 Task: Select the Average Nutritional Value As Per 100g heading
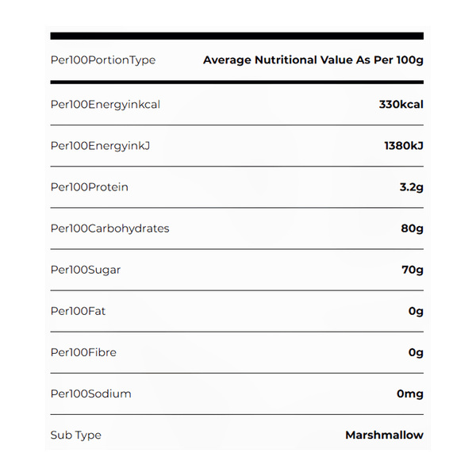[x=313, y=60]
